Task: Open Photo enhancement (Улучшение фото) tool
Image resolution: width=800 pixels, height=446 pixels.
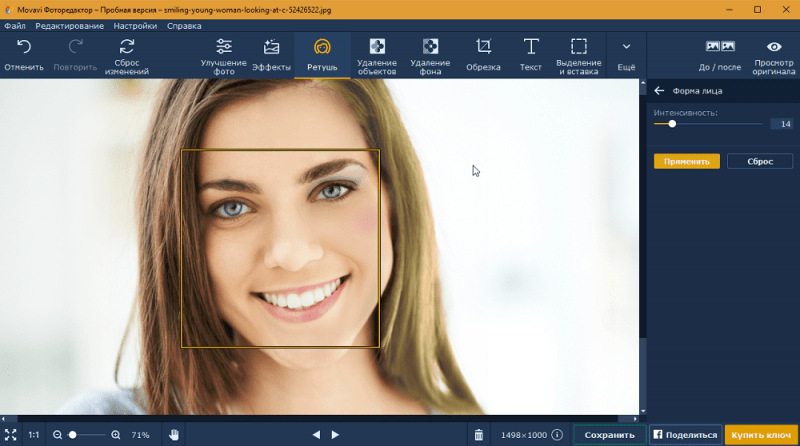Action: click(223, 47)
